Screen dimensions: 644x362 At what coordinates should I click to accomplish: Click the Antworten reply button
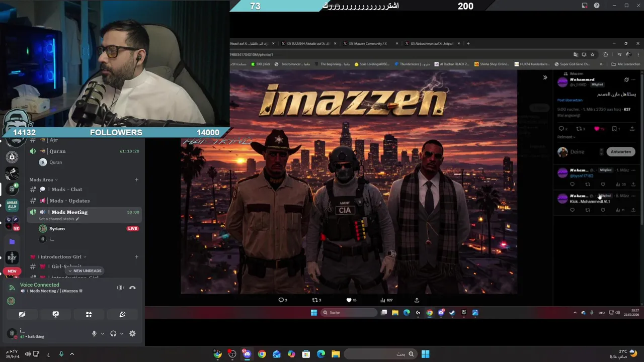click(x=620, y=151)
